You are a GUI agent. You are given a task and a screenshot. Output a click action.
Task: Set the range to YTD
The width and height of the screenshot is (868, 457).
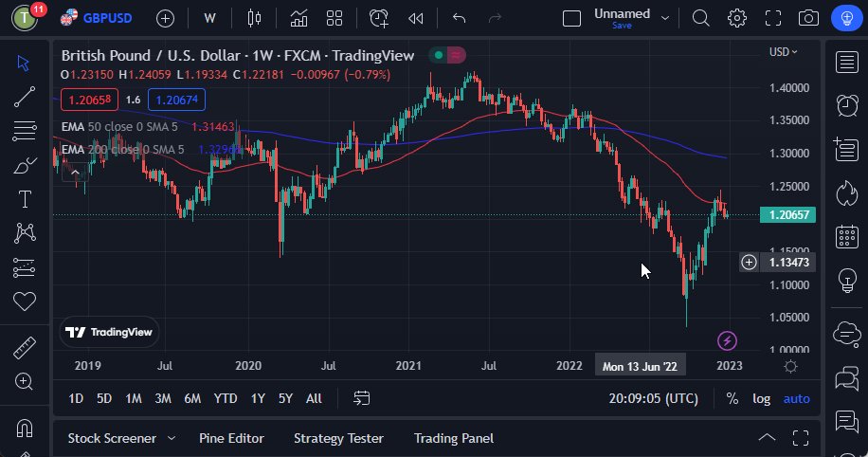click(x=226, y=398)
